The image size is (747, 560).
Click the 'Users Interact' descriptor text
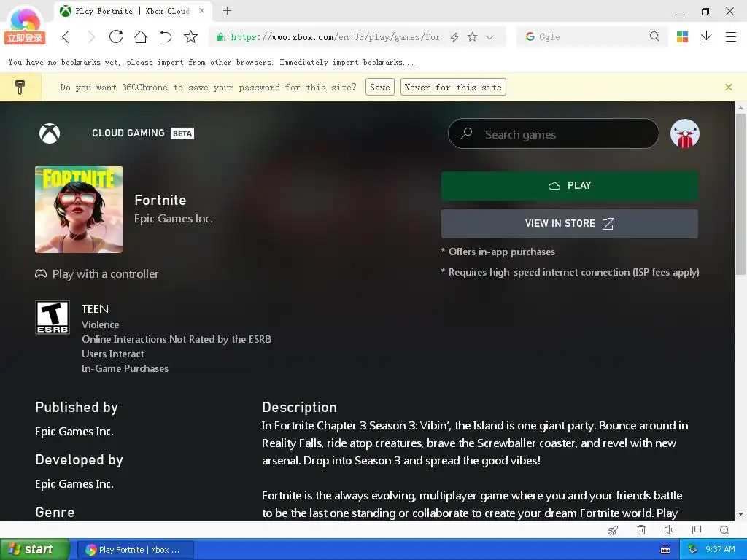[x=112, y=354]
